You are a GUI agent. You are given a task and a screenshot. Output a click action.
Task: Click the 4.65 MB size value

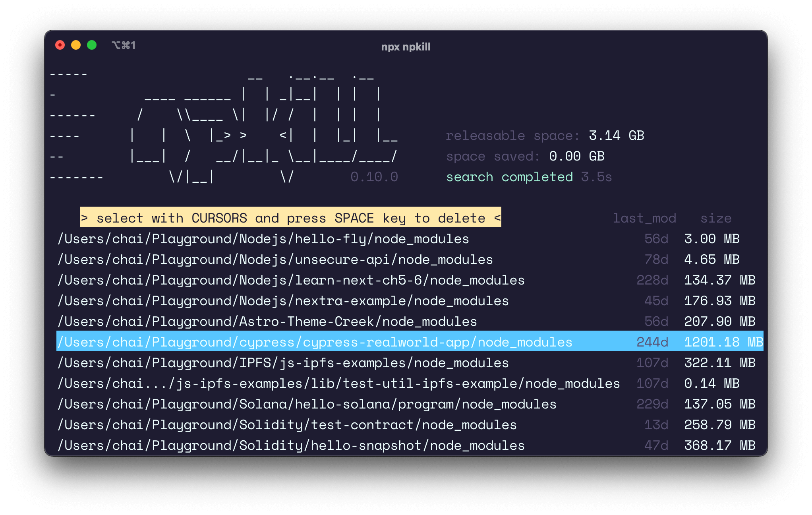coord(711,259)
